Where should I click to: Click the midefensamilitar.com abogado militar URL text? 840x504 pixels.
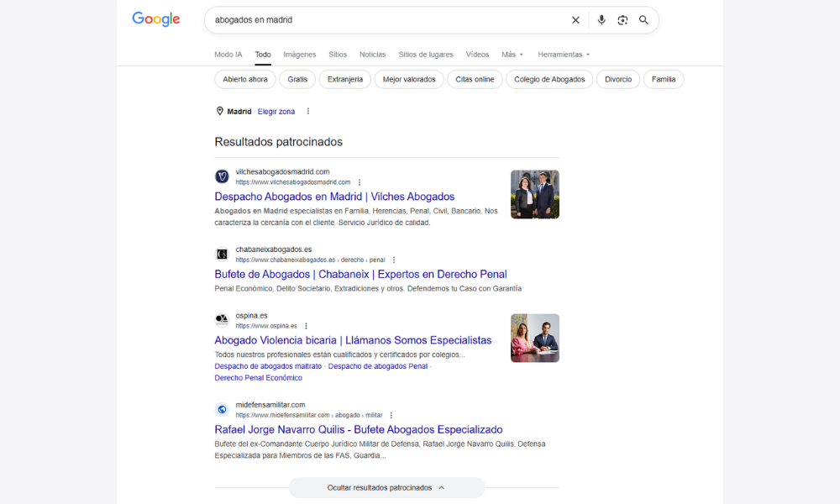pyautogui.click(x=309, y=415)
